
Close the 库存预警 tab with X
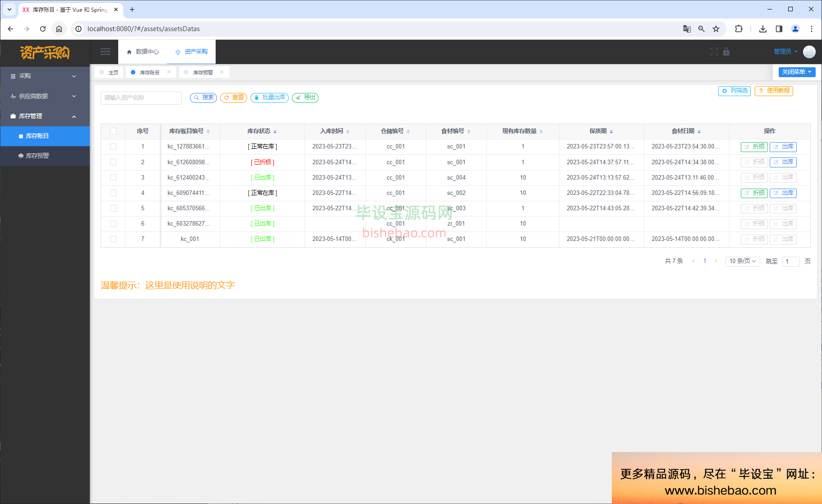click(x=222, y=72)
